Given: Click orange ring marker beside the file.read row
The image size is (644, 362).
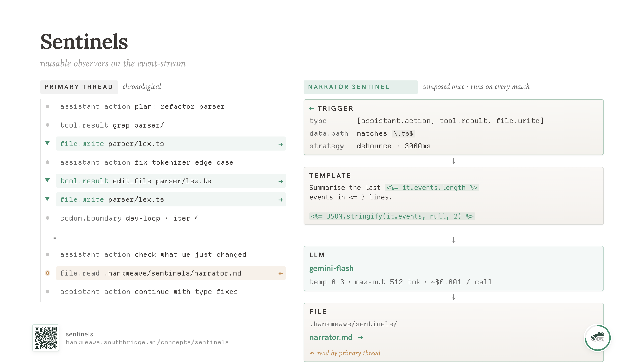Looking at the screenshot, I should (47, 273).
